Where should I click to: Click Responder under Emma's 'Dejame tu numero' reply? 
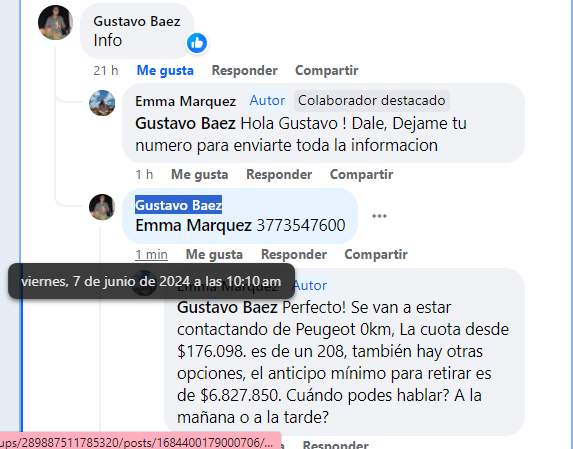click(x=279, y=174)
